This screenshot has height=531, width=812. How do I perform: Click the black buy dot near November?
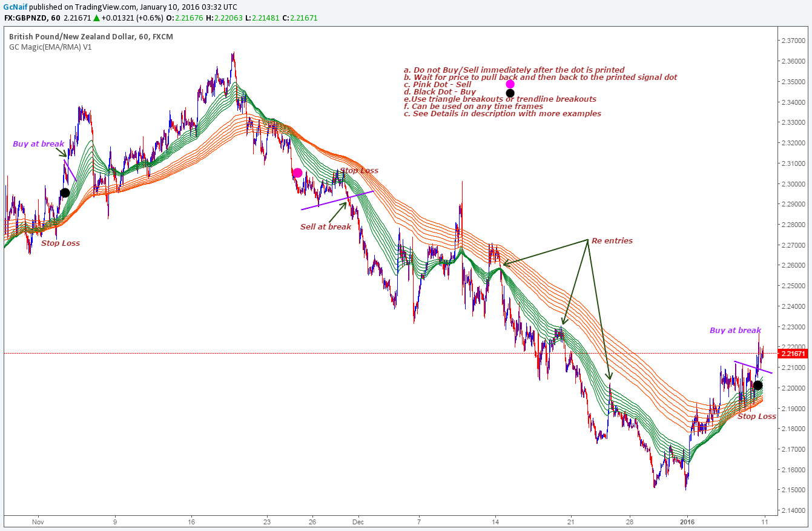(x=65, y=193)
